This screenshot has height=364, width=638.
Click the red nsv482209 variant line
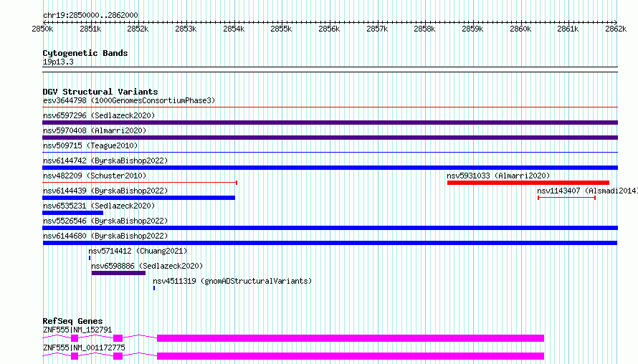pos(140,183)
